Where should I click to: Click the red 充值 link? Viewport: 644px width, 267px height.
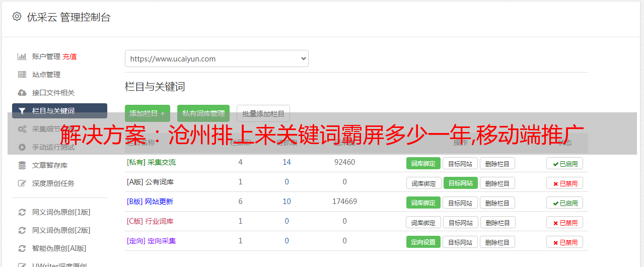pyautogui.click(x=70, y=56)
